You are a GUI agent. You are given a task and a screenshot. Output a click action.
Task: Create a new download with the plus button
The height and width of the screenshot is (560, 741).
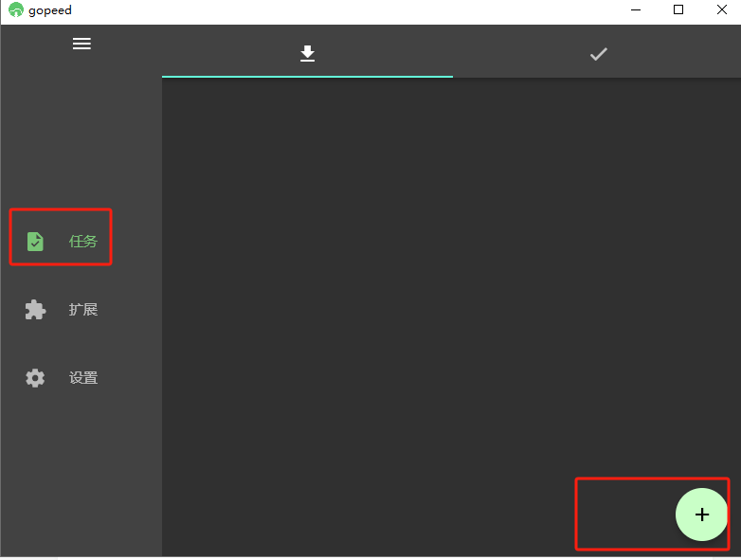click(x=702, y=515)
